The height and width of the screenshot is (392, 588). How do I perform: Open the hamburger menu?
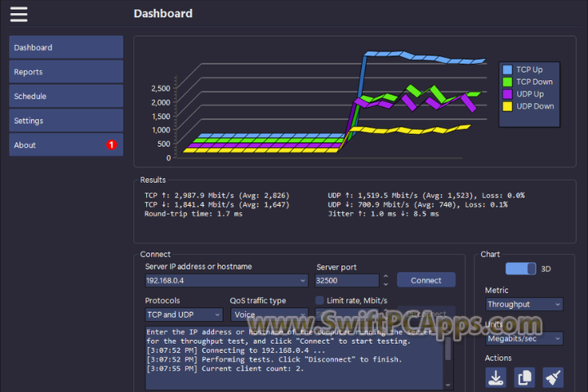(x=19, y=14)
